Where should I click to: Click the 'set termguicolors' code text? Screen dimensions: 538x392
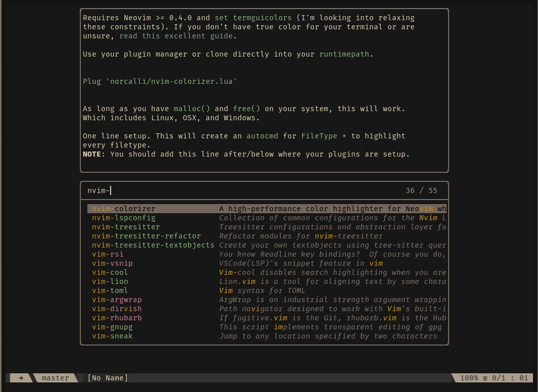(253, 18)
